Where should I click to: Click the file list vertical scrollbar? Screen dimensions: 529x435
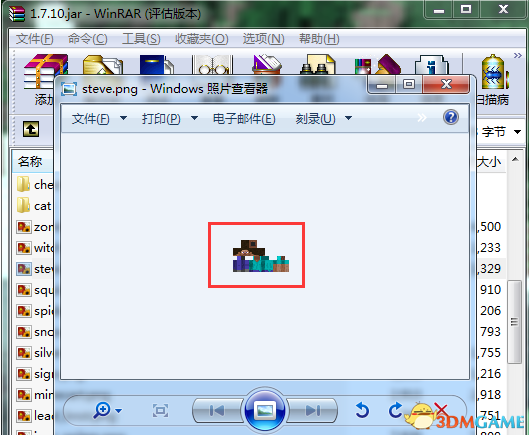(515, 321)
